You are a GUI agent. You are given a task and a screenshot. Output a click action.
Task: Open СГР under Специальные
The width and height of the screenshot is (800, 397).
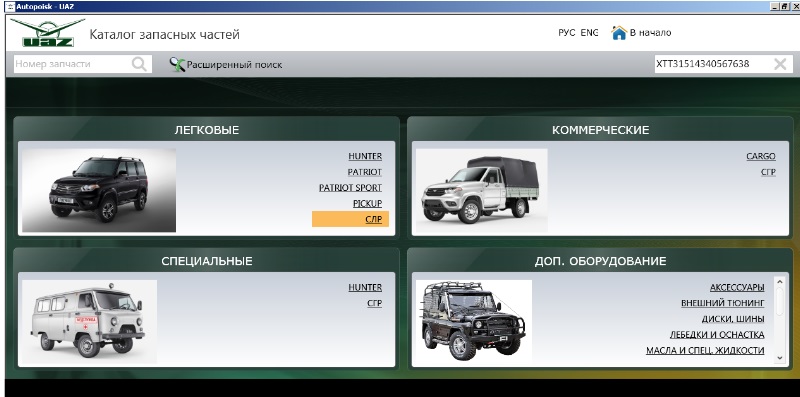tap(374, 303)
